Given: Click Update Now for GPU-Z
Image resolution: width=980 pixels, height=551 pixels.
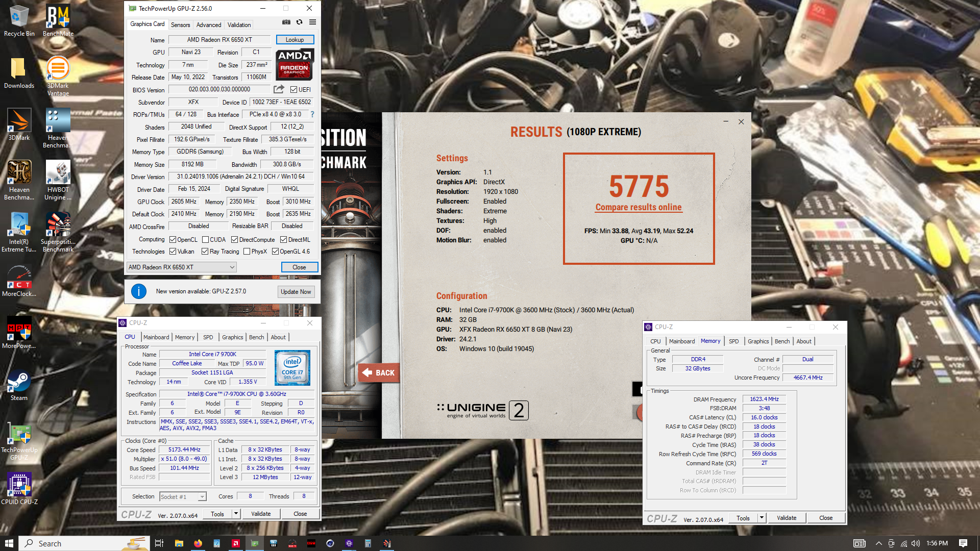Looking at the screenshot, I should pos(296,292).
